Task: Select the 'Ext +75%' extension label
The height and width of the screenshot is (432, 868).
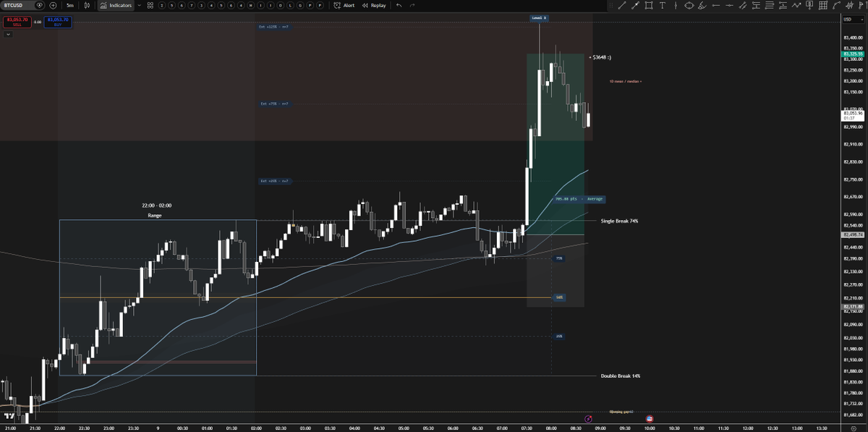Action: pos(274,103)
